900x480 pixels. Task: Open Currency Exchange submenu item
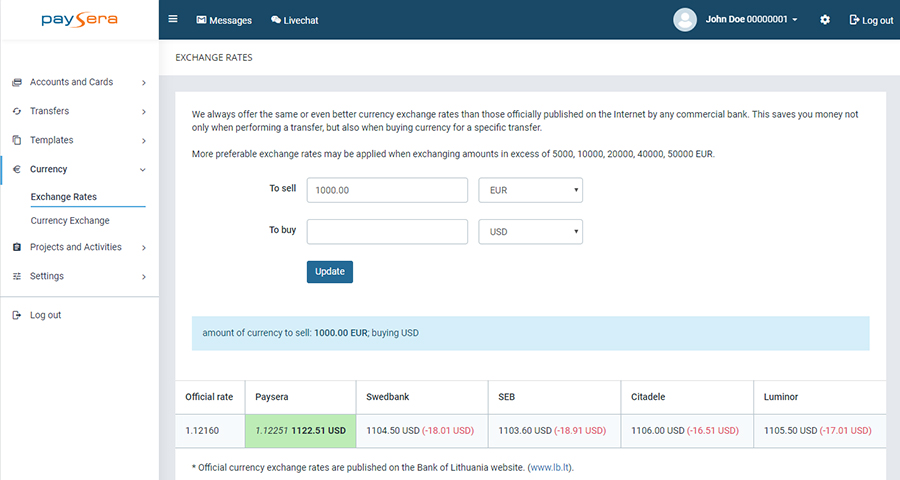(x=70, y=220)
